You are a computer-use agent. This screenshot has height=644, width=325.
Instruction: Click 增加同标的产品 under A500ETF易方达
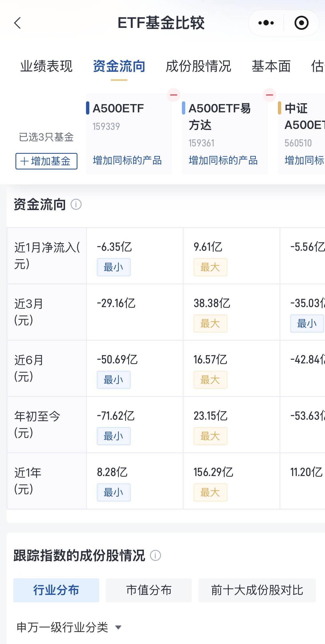(223, 160)
